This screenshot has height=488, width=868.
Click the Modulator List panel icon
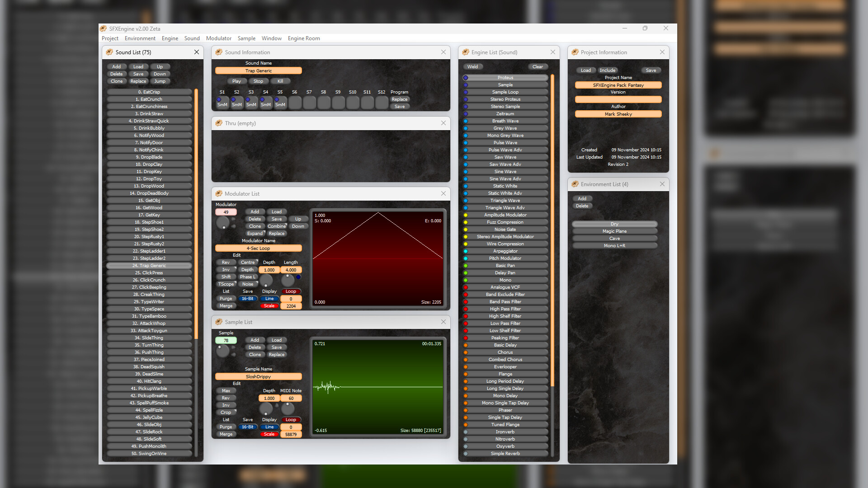click(220, 193)
